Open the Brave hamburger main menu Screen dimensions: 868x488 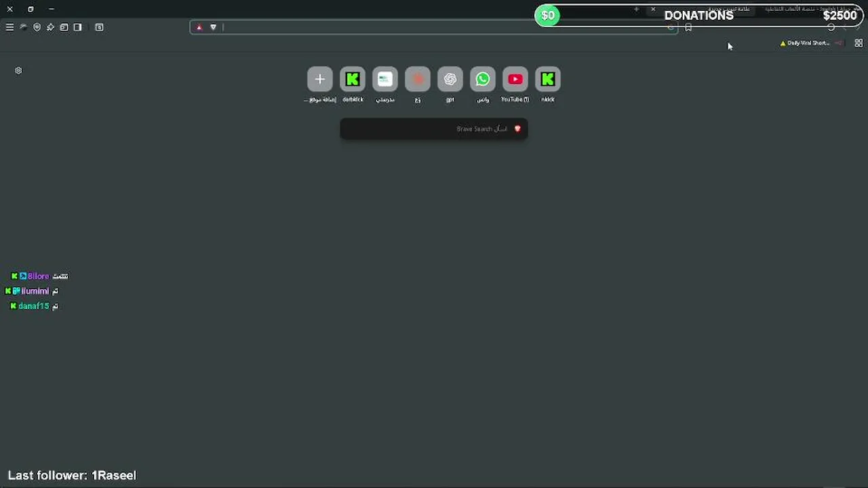click(9, 27)
